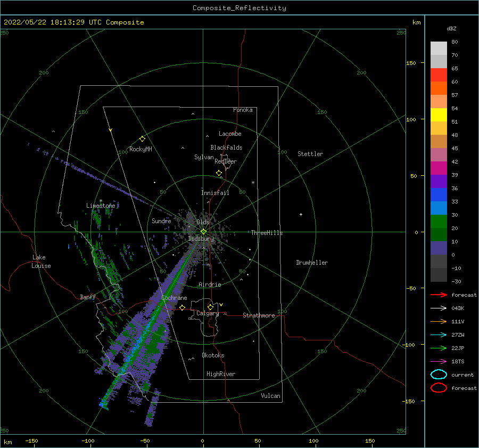Click the Drumheller city label

click(x=312, y=263)
